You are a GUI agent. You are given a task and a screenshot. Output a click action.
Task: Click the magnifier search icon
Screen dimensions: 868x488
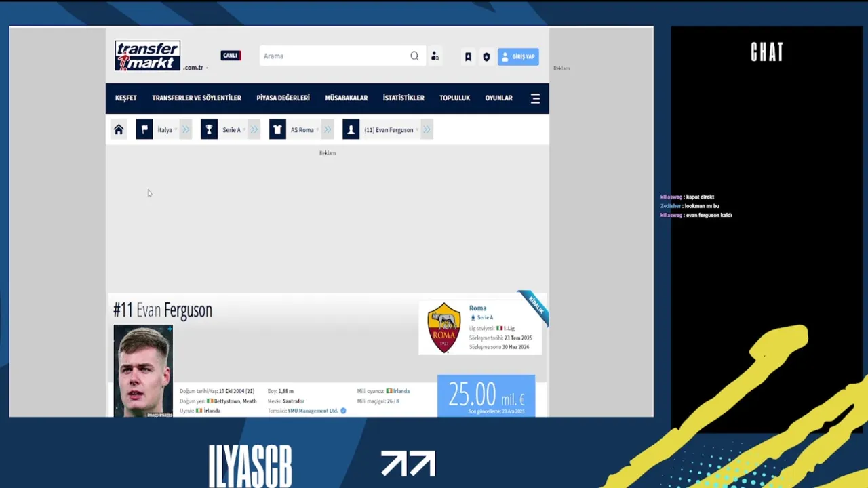click(414, 56)
